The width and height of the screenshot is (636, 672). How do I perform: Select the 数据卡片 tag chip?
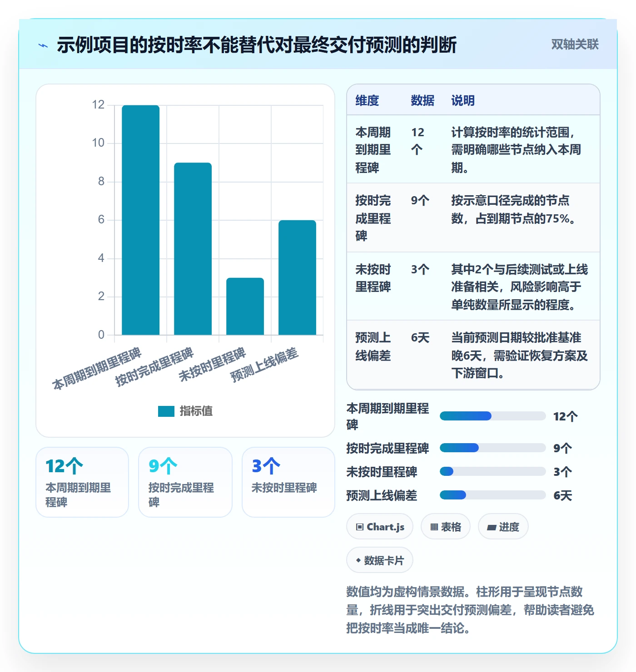click(x=380, y=560)
